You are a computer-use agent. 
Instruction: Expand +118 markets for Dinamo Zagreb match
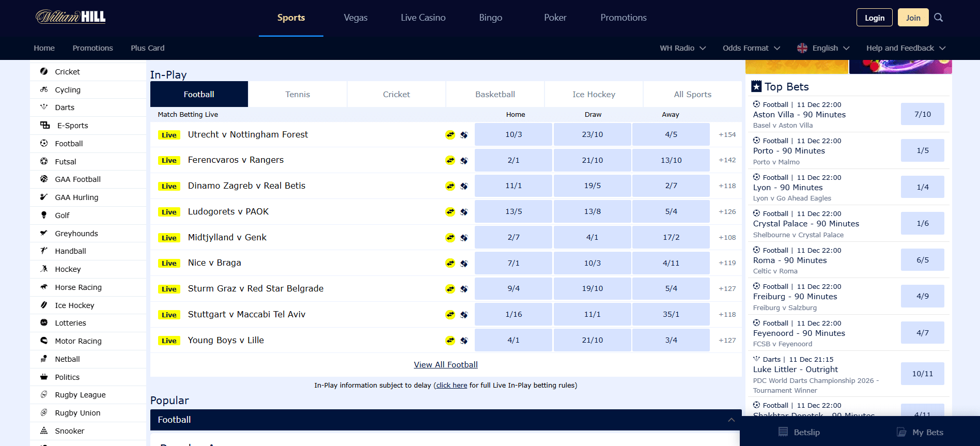click(727, 186)
